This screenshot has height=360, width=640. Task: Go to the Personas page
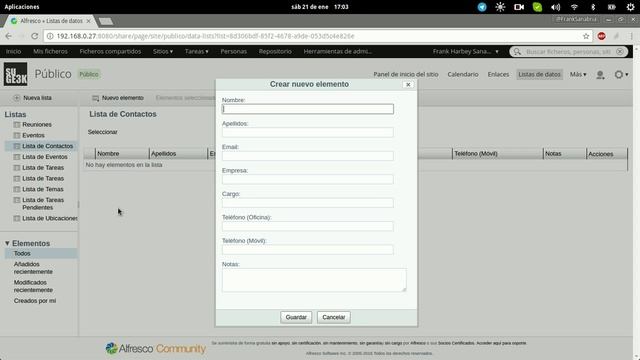(x=233, y=51)
